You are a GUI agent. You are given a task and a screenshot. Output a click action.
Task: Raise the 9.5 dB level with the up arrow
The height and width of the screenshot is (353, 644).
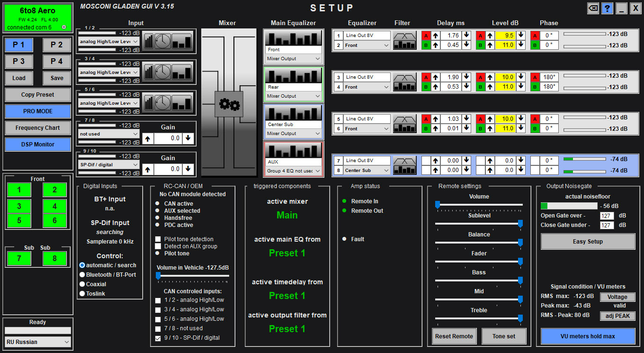[x=490, y=36]
